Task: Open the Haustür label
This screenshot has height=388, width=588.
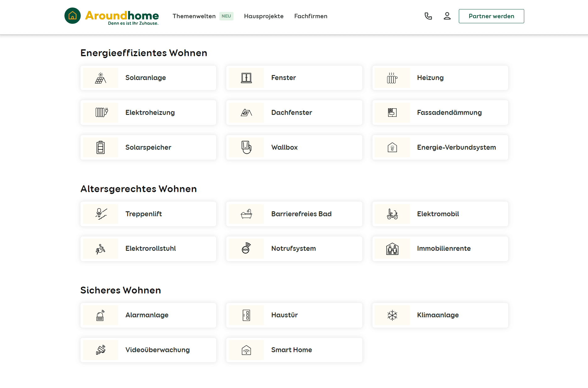Action: tap(284, 315)
